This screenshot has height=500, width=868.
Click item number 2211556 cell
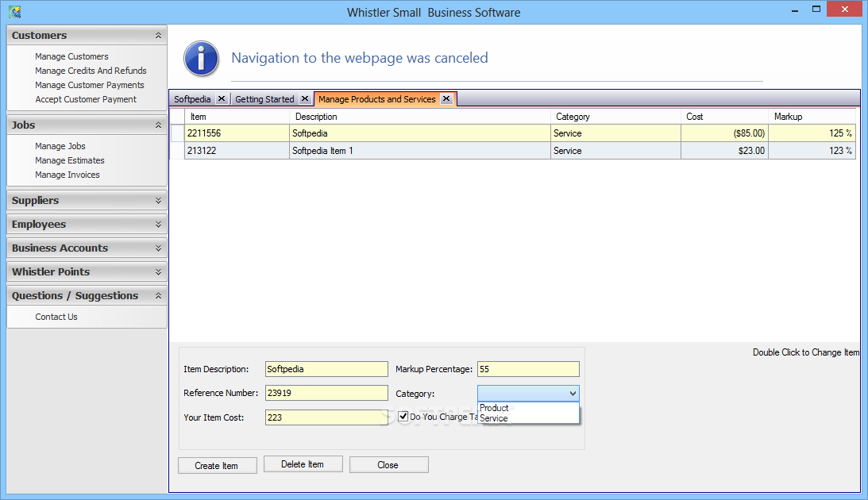pyautogui.click(x=237, y=133)
